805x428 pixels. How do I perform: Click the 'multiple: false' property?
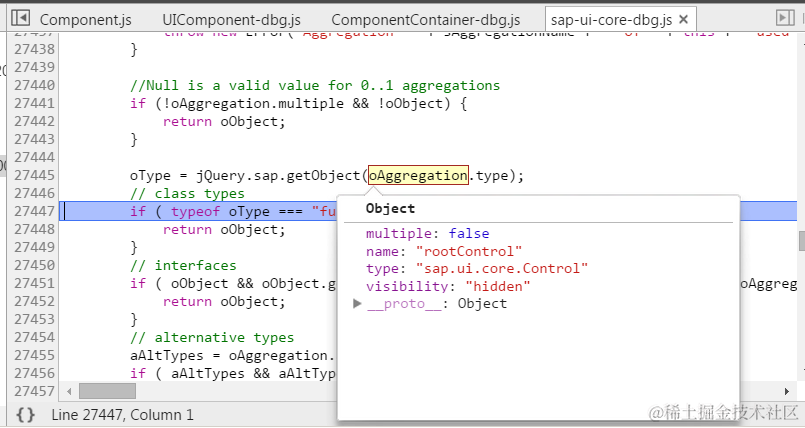(x=427, y=234)
